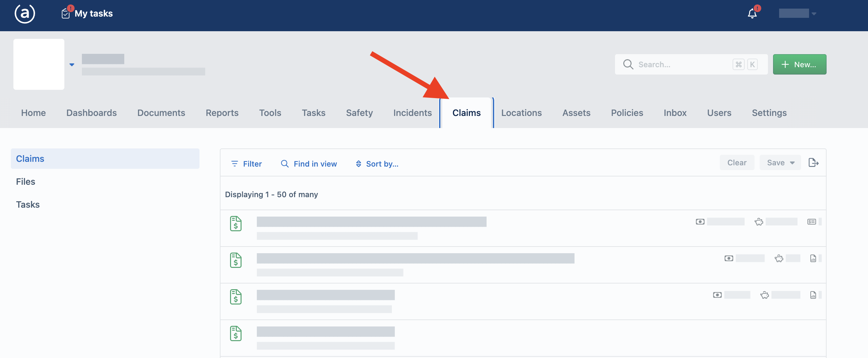Open the Home tab
868x358 pixels.
point(33,113)
